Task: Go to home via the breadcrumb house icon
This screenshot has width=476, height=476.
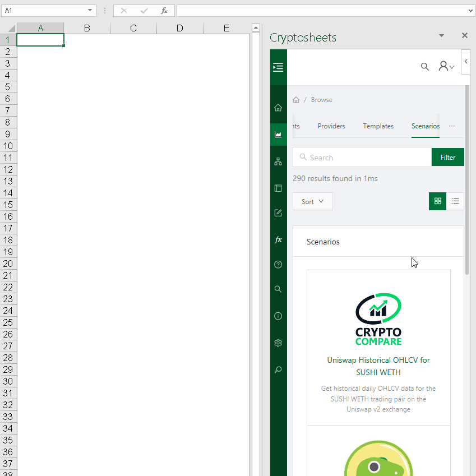Action: pyautogui.click(x=296, y=100)
